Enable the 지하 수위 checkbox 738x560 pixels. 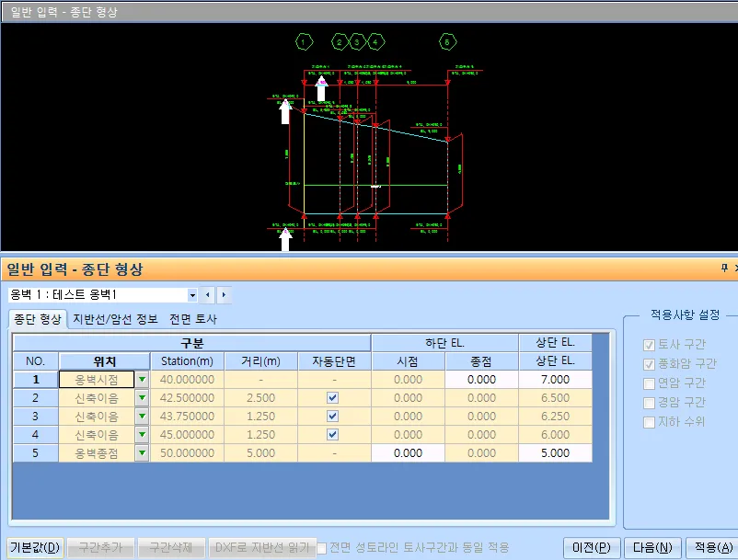(649, 422)
